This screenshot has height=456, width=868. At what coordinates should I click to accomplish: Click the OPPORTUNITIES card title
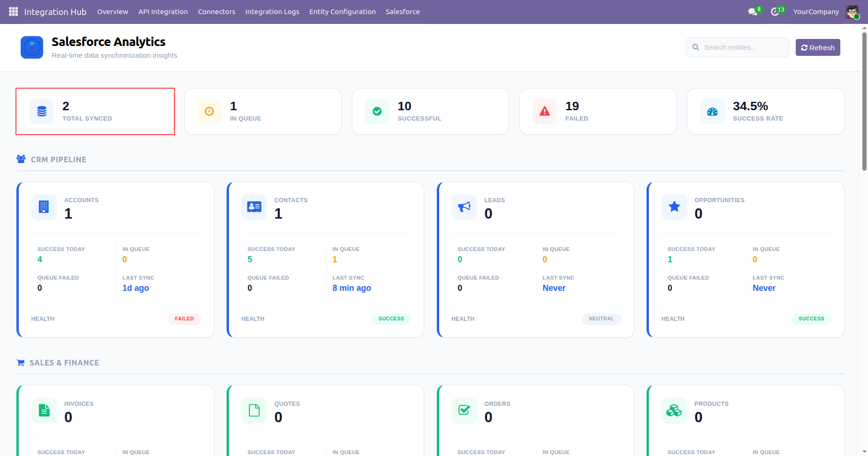click(719, 200)
